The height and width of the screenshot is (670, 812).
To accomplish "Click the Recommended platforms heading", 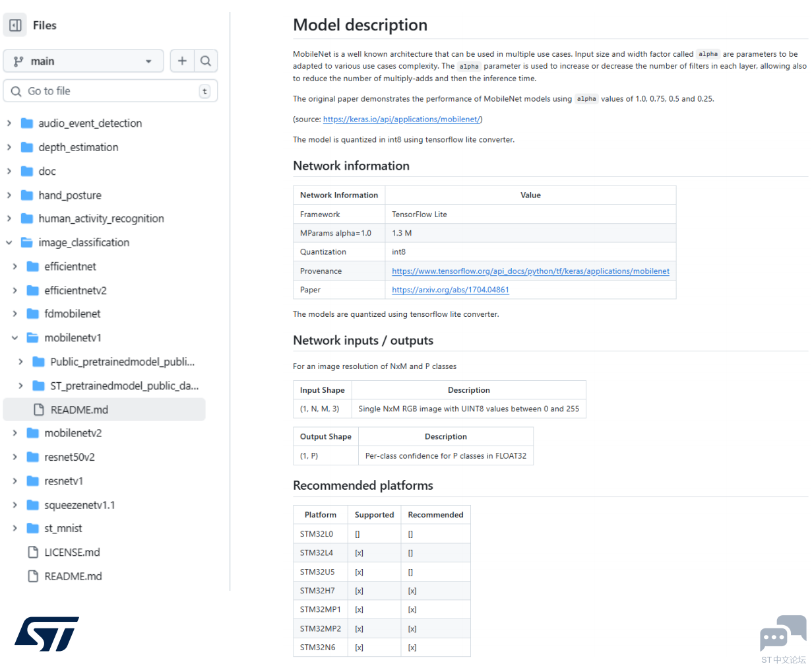I will 363,485.
